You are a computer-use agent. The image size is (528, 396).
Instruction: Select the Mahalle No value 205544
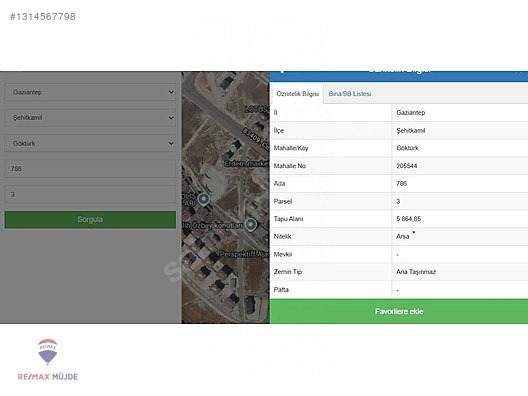click(407, 166)
